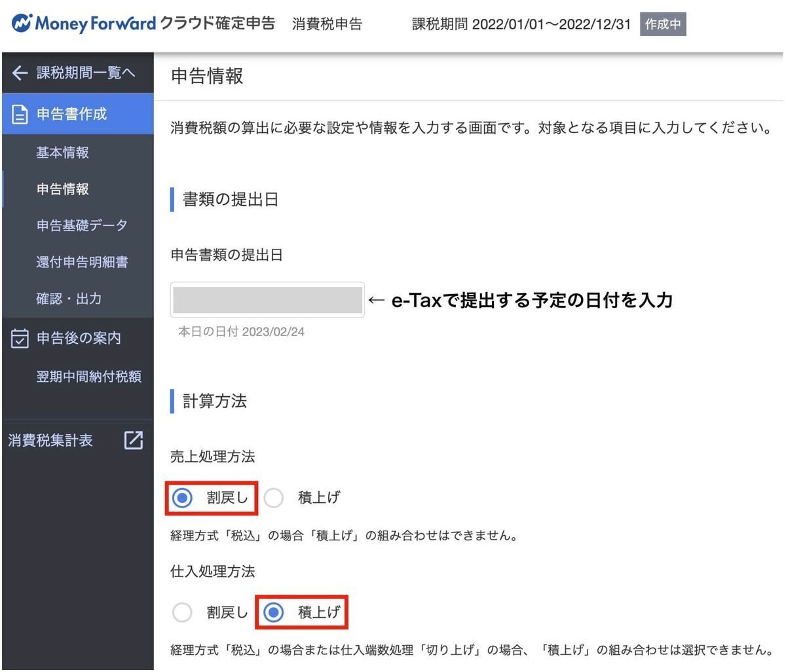Select 割戻し for 売上処理方法
Screen dimensions: 786x672
click(x=182, y=498)
